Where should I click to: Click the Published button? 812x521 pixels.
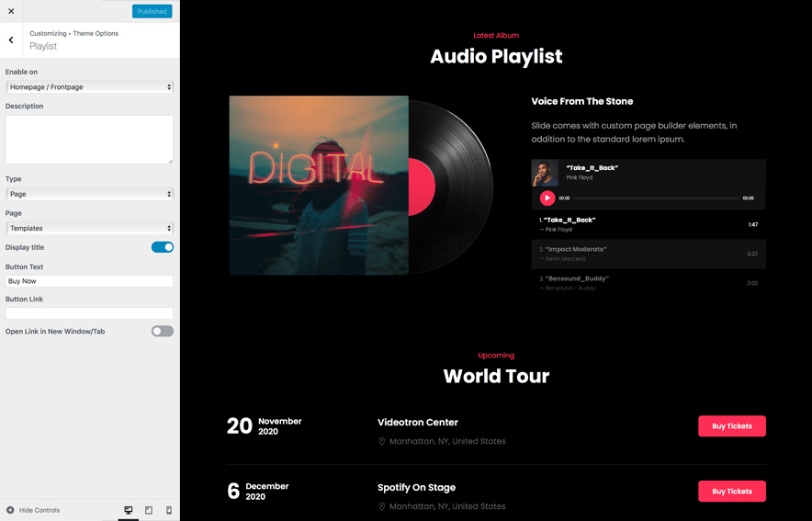click(x=152, y=11)
